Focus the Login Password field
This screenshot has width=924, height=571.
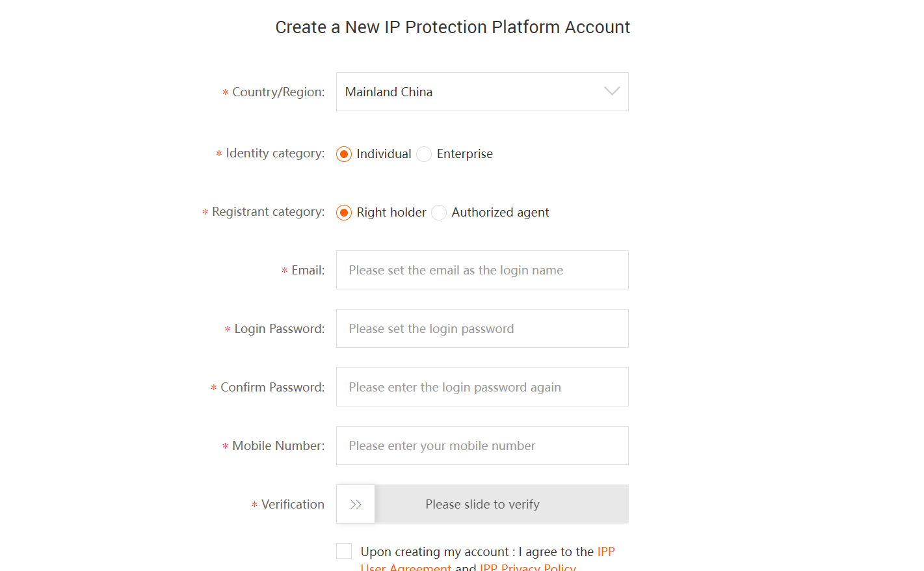pos(482,328)
